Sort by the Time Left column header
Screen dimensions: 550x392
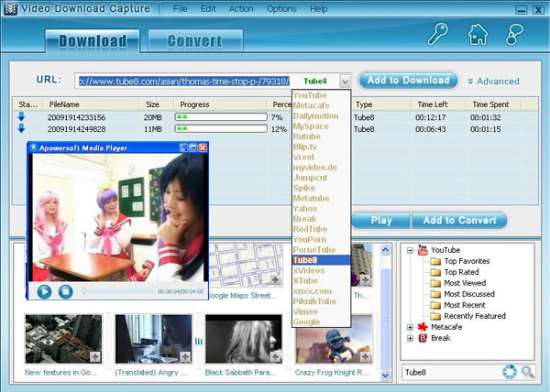[438, 104]
